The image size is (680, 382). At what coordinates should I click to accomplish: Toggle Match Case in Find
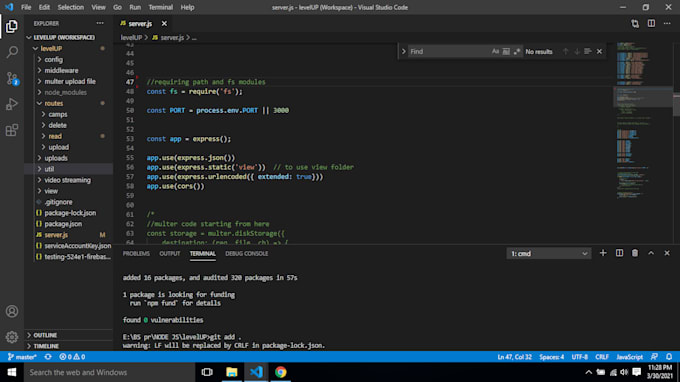pos(495,52)
